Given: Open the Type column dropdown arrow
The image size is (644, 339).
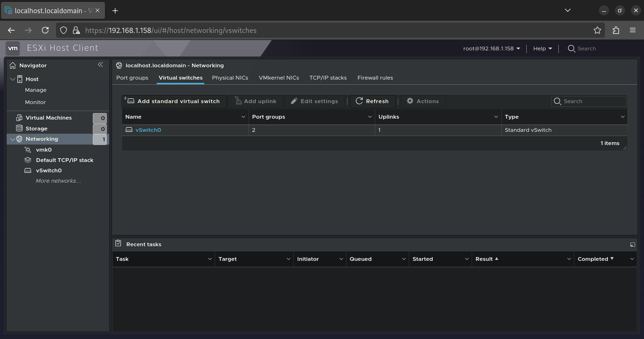Looking at the screenshot, I should 623,117.
